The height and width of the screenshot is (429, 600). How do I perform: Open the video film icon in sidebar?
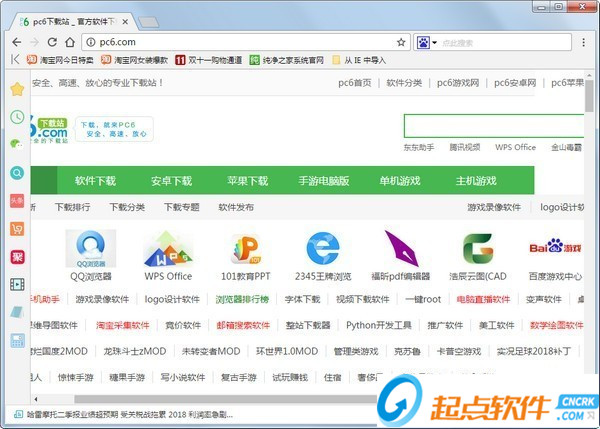tap(17, 284)
